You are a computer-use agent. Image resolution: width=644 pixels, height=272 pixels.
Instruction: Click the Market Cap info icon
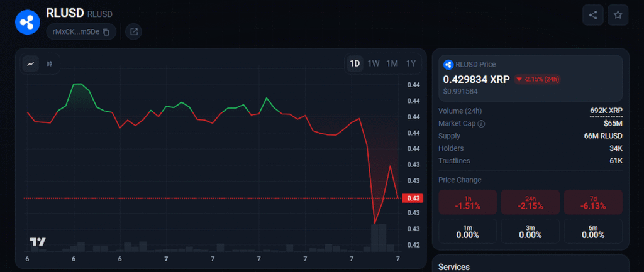coord(481,124)
